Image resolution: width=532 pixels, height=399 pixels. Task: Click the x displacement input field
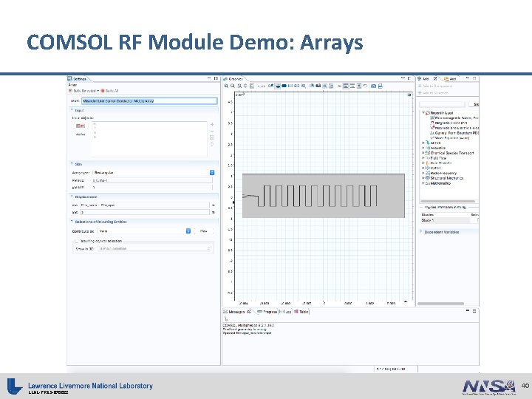coord(145,205)
